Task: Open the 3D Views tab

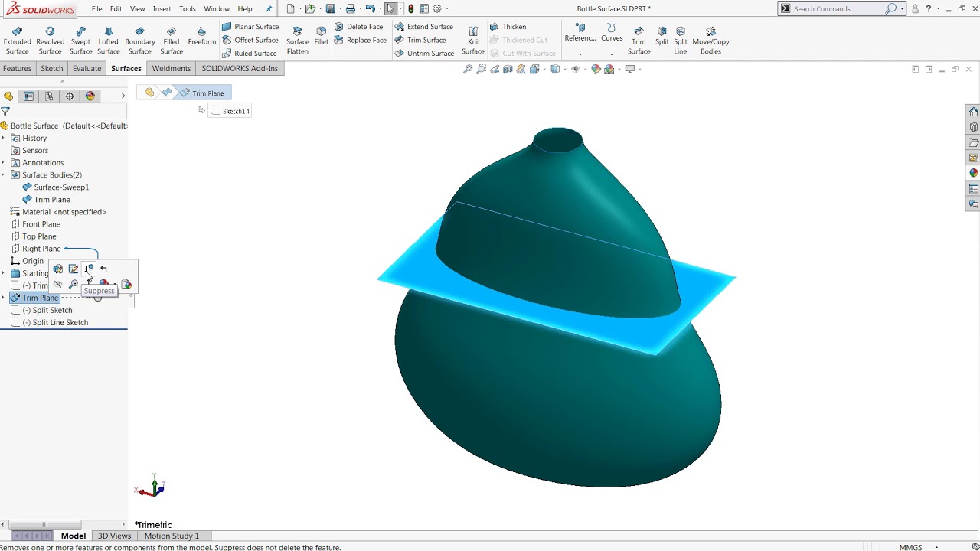Action: click(x=114, y=536)
